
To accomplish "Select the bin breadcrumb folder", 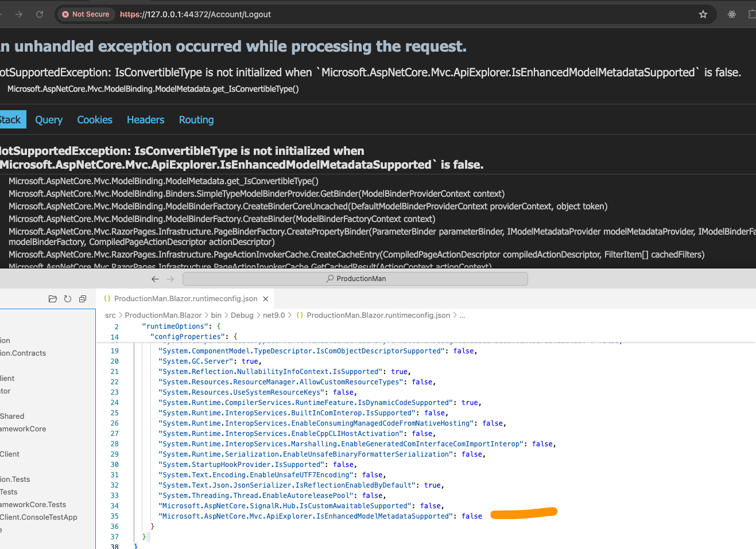I will pos(216,316).
